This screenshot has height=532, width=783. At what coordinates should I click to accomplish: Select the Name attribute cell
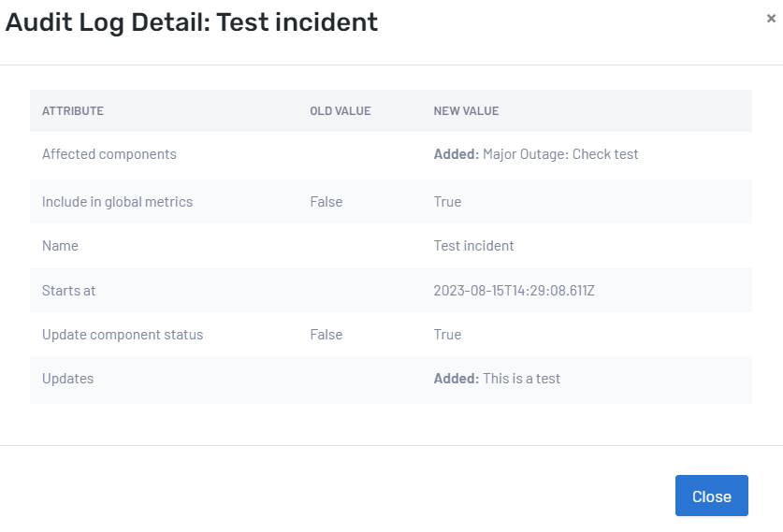click(x=61, y=246)
